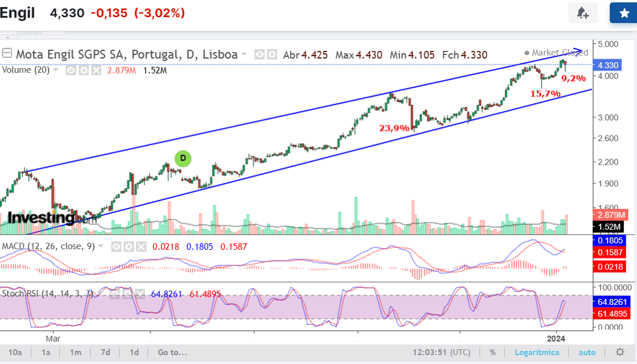Click the -0,135 (-3,02%) change text

(138, 13)
